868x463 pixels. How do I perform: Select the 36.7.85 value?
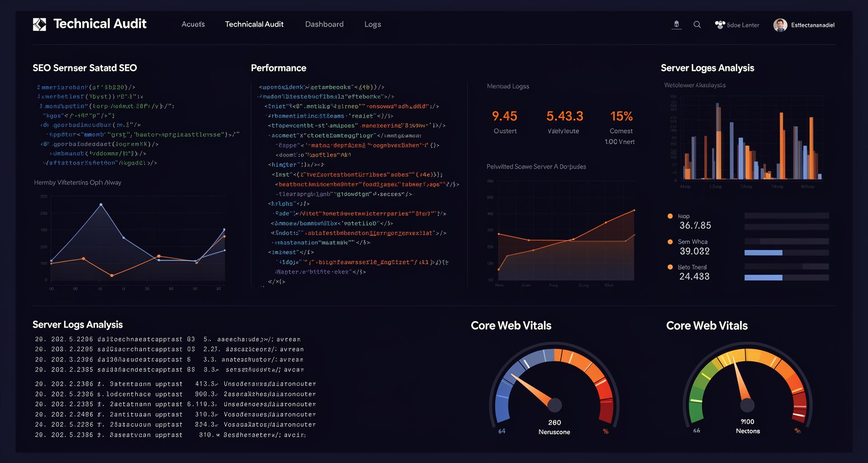pyautogui.click(x=695, y=226)
